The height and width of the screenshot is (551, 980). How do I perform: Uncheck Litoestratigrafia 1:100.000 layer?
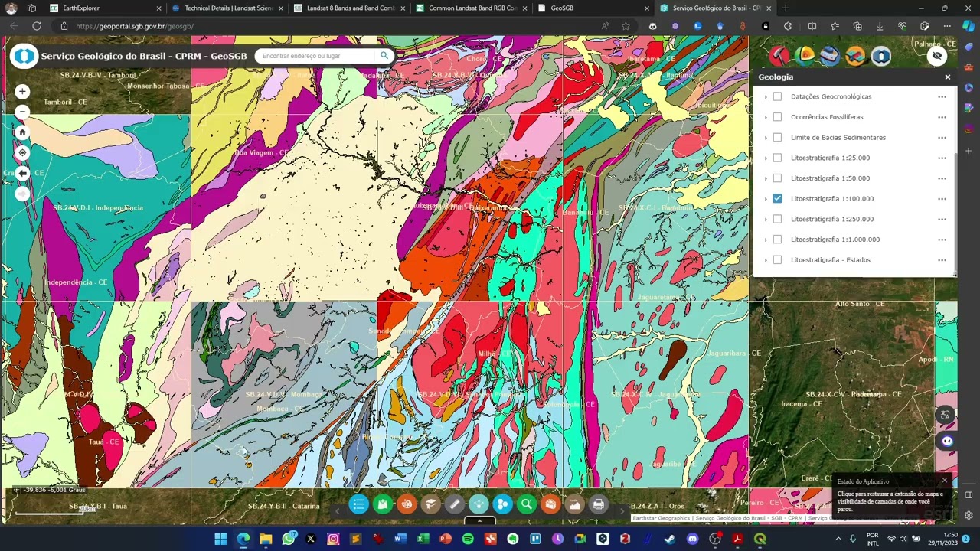pos(777,199)
